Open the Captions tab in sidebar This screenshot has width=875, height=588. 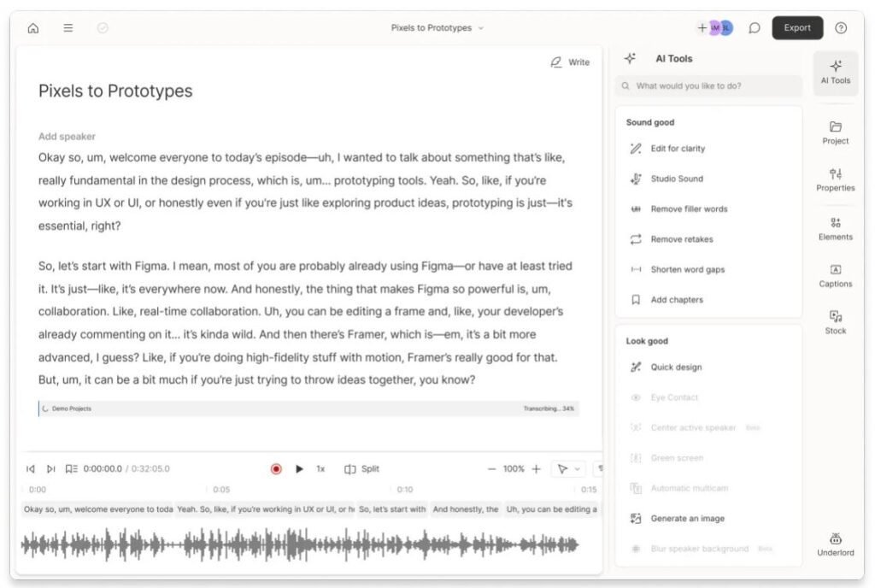(835, 275)
